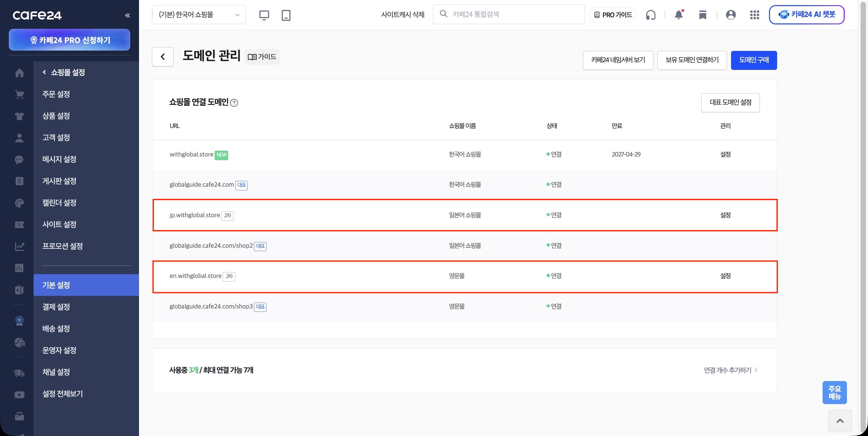Open the delivery truck icon

pos(19,373)
